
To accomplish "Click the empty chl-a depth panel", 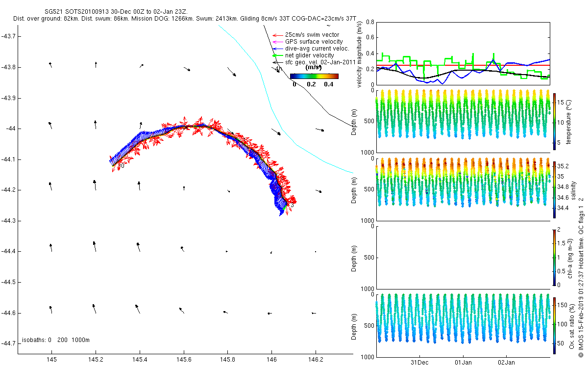I will click(x=463, y=258).
